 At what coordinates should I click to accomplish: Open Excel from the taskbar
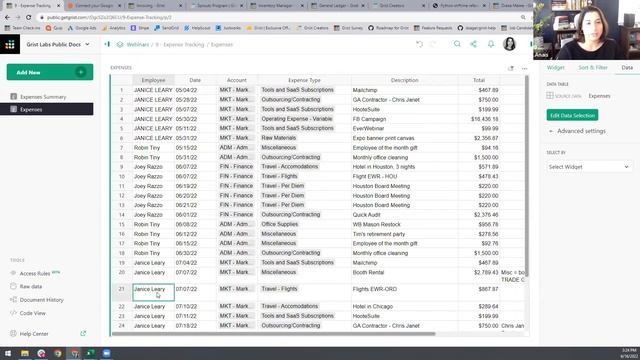coord(90,353)
